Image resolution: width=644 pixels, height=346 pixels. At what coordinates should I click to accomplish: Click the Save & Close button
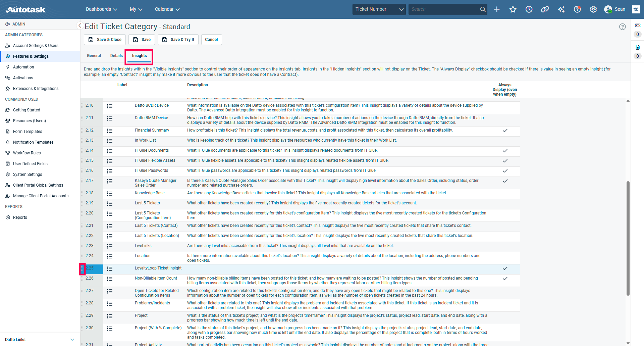(105, 40)
